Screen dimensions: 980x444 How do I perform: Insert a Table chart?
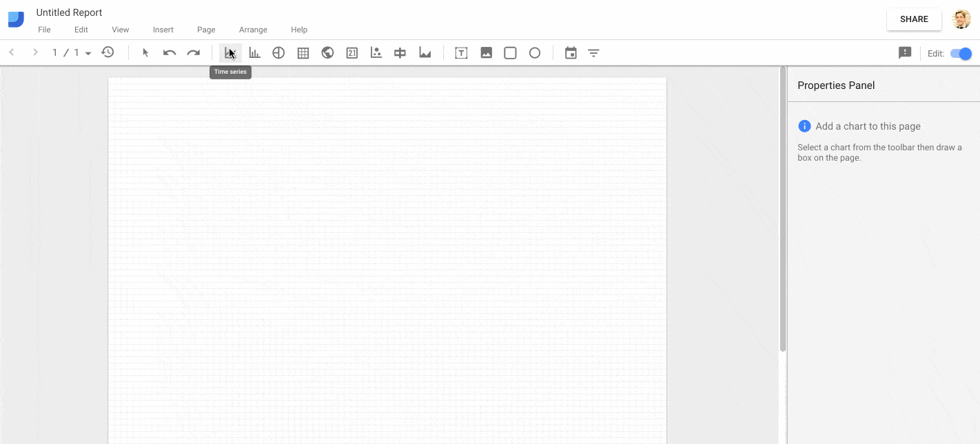[x=303, y=52]
